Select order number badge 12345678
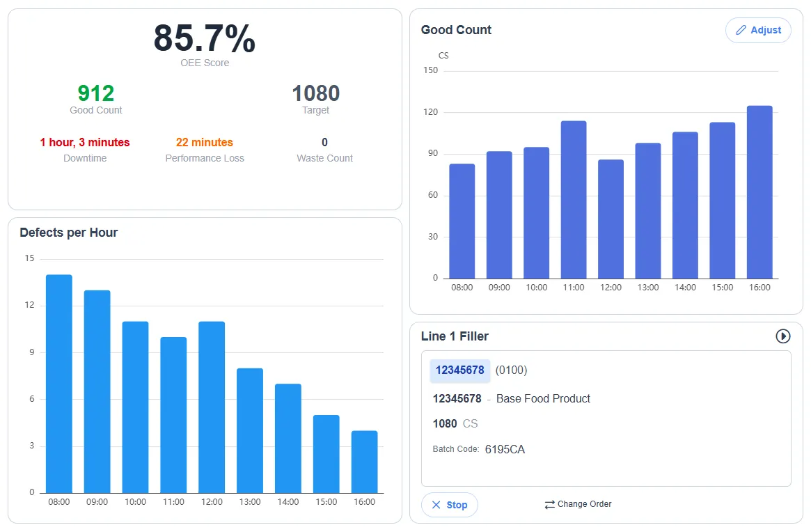This screenshot has height=532, width=811. (x=460, y=370)
